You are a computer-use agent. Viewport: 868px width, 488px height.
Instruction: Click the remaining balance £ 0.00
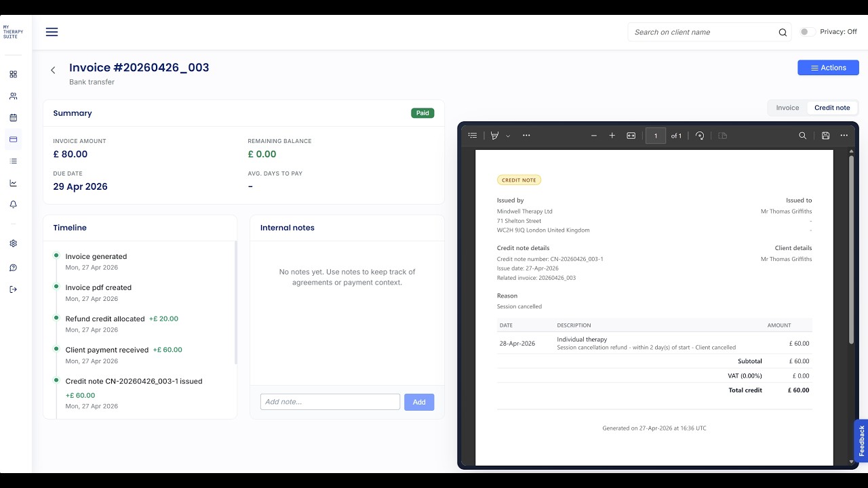pyautogui.click(x=262, y=154)
